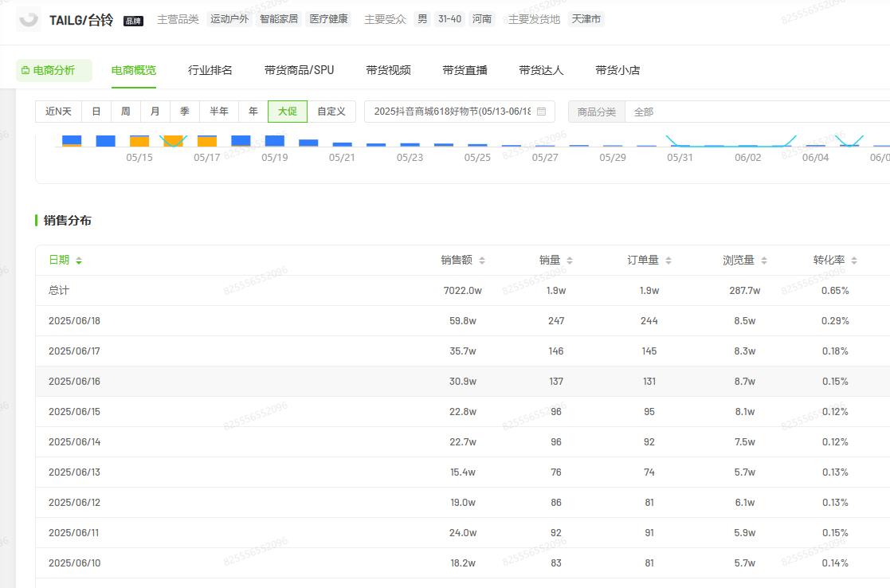
Task: Click the blue bar at 05/19 in chart
Action: click(x=274, y=141)
